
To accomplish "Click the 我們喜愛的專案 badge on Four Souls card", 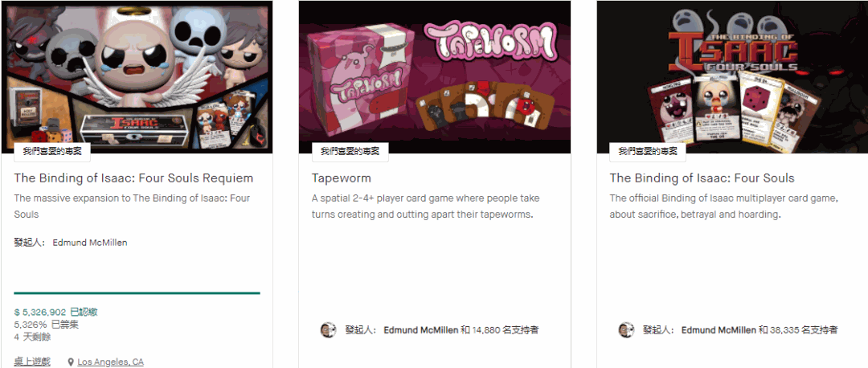I will [x=648, y=152].
